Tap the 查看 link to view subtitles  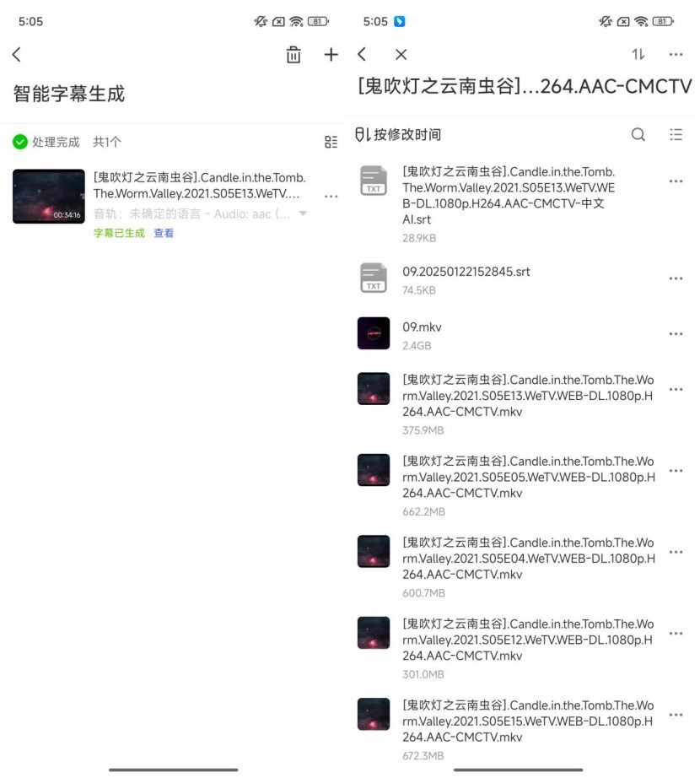point(164,233)
